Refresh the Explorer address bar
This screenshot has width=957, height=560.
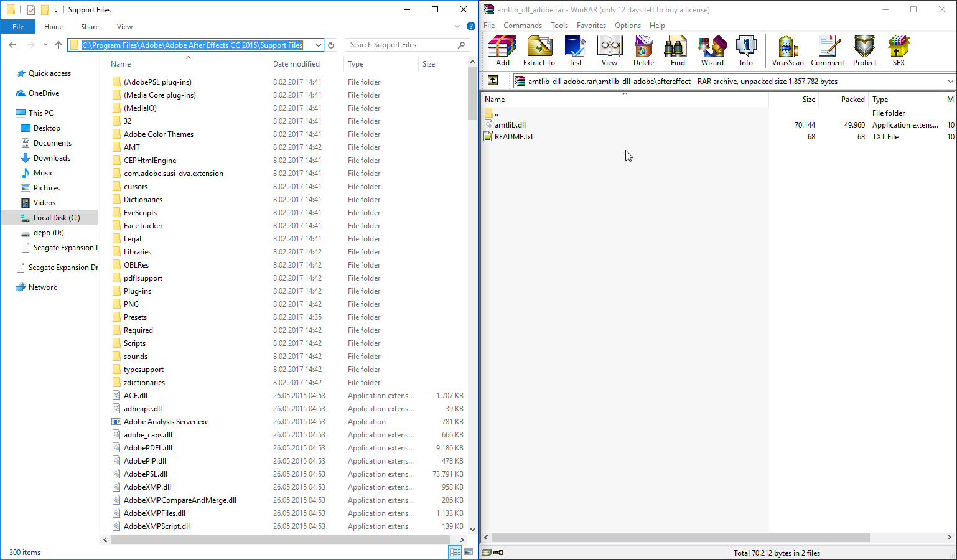click(x=332, y=45)
